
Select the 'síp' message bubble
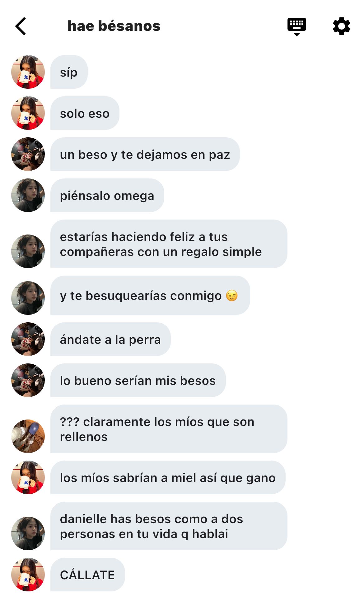69,72
